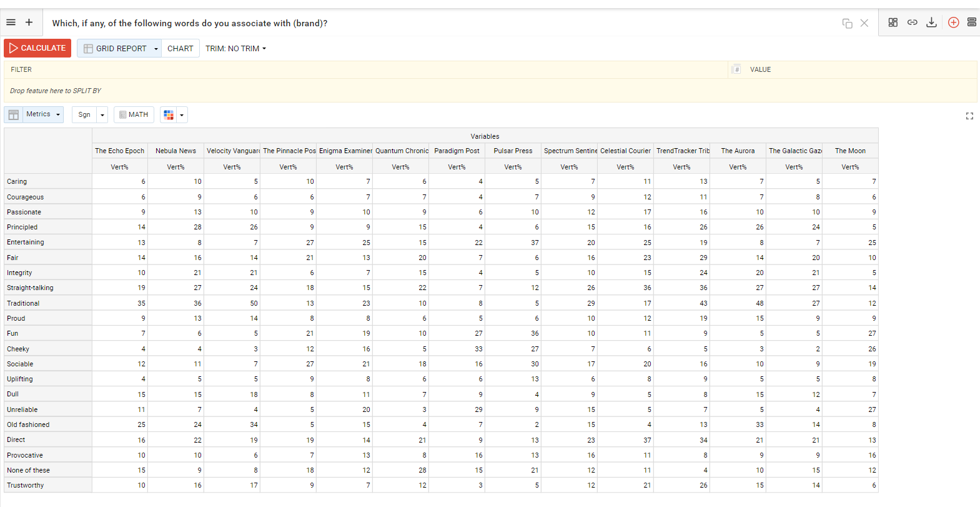Viewport: 980px width, 507px height.
Task: Open the hamburger menu icon
Action: 11,23
